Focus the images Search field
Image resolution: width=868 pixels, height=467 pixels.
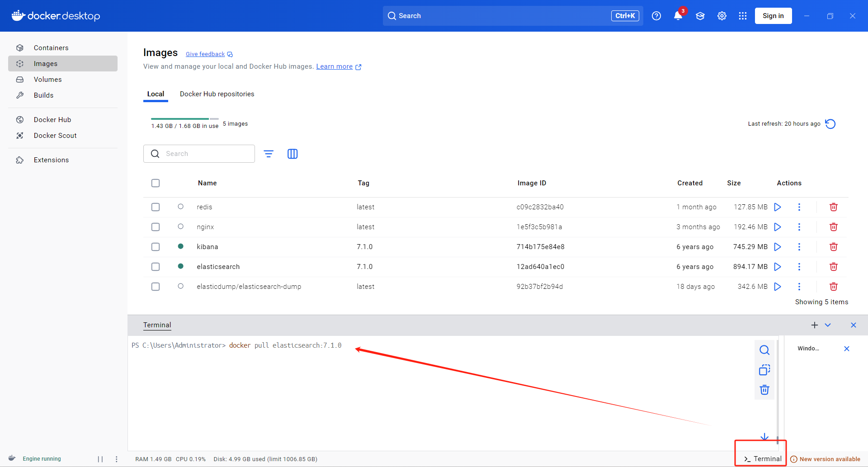click(199, 154)
